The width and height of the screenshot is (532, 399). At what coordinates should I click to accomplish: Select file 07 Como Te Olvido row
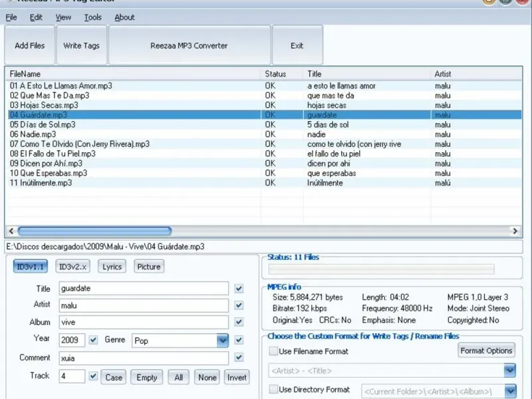click(x=80, y=144)
